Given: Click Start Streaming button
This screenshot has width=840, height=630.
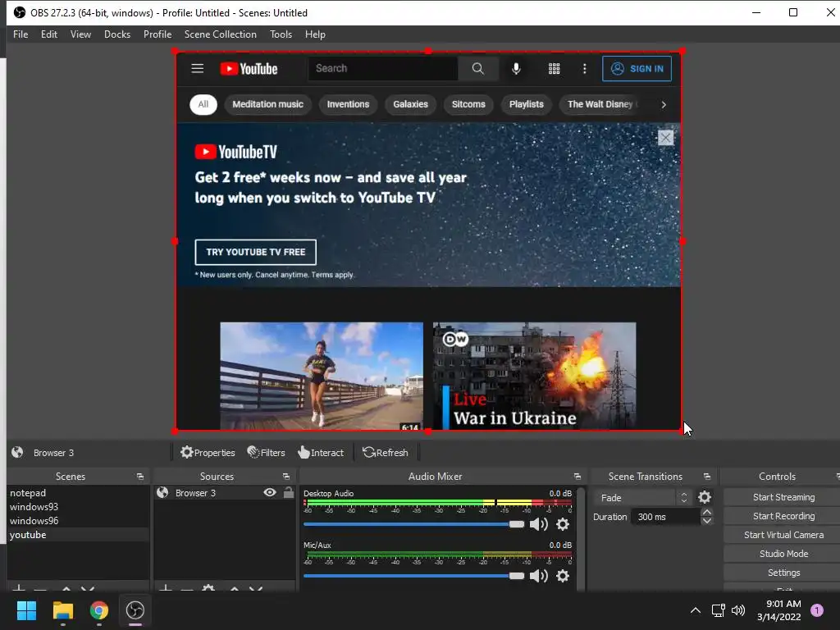Looking at the screenshot, I should click(783, 497).
